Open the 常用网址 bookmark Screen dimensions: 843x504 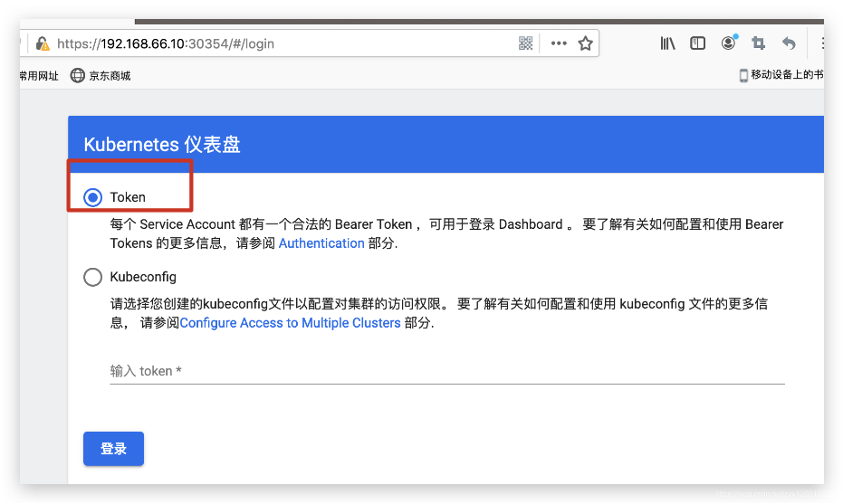pos(39,76)
